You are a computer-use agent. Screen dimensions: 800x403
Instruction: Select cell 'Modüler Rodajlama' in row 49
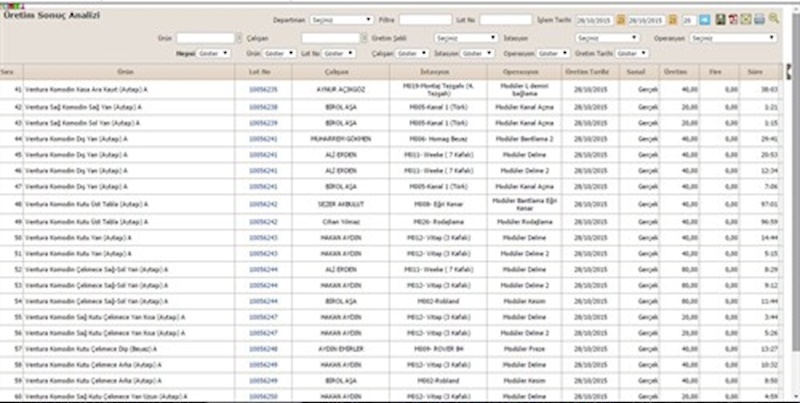click(x=524, y=222)
